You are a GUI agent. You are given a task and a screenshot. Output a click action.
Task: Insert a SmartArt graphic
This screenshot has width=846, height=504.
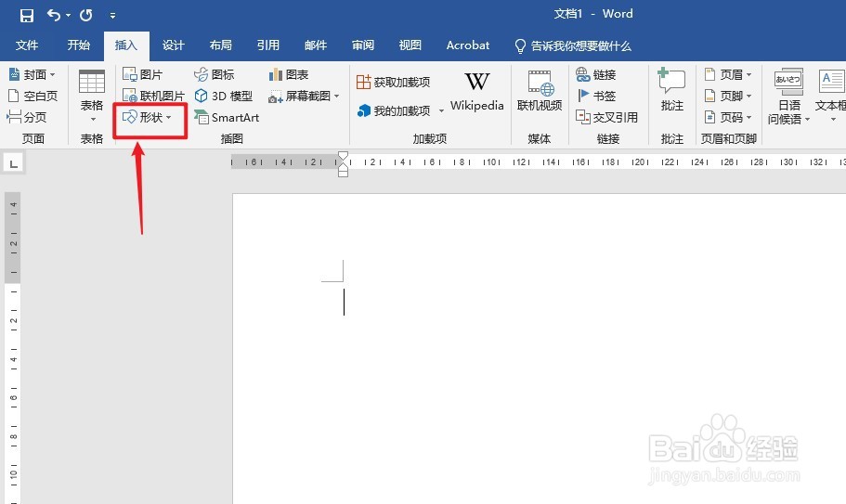(227, 117)
